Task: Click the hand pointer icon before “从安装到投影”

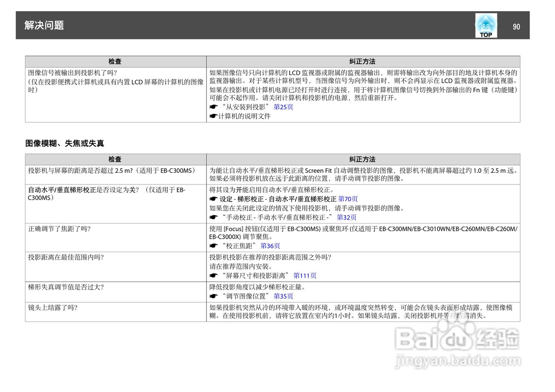Action: (213, 107)
